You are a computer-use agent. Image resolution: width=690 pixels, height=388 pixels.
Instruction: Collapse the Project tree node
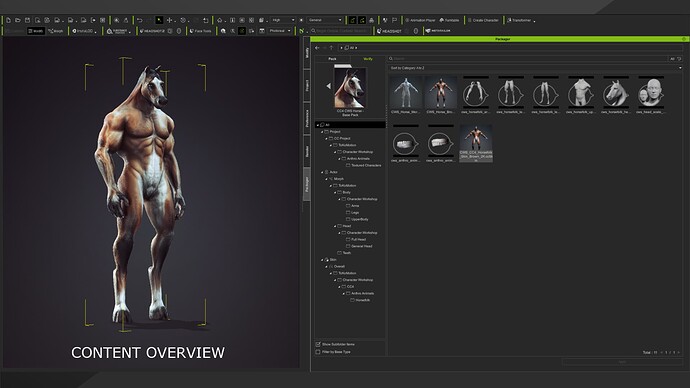(x=322, y=132)
